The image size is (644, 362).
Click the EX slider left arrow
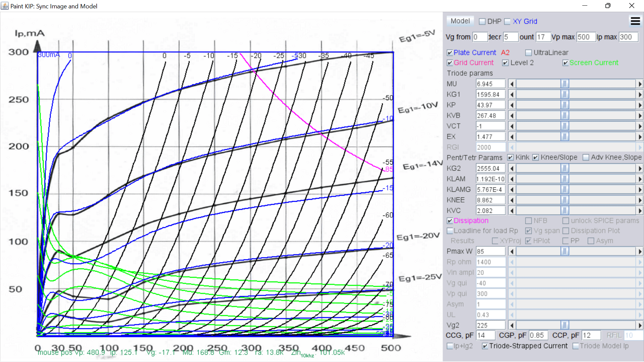click(512, 137)
